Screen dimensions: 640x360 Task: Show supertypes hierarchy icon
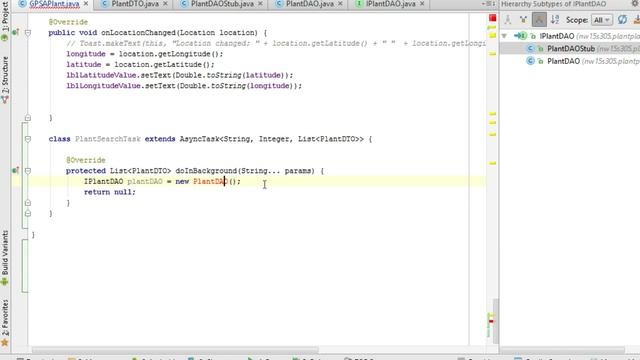click(x=523, y=20)
